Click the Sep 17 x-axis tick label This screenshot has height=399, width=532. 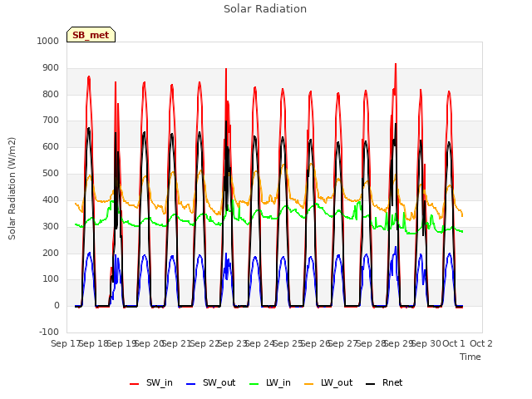tap(65, 343)
